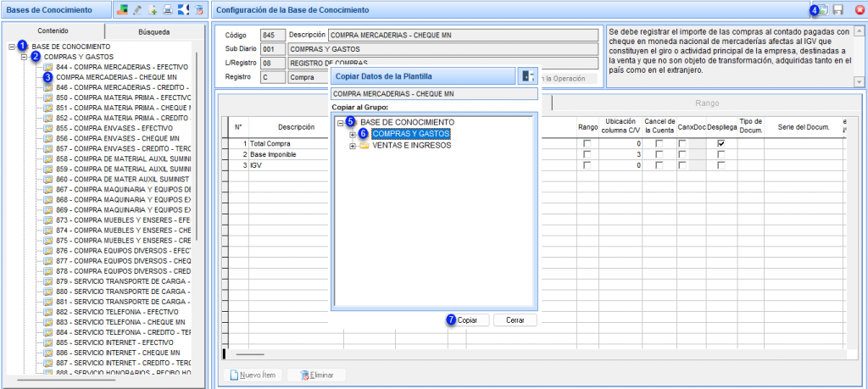This screenshot has height=389, width=868.
Task: Uncheck Despliega for Total Compra row
Action: tap(721, 143)
